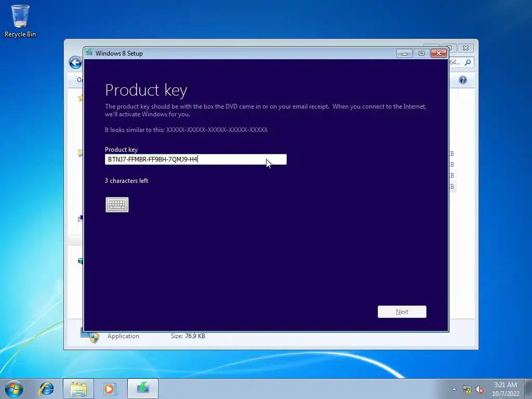Close the background Explorer window

[466, 48]
